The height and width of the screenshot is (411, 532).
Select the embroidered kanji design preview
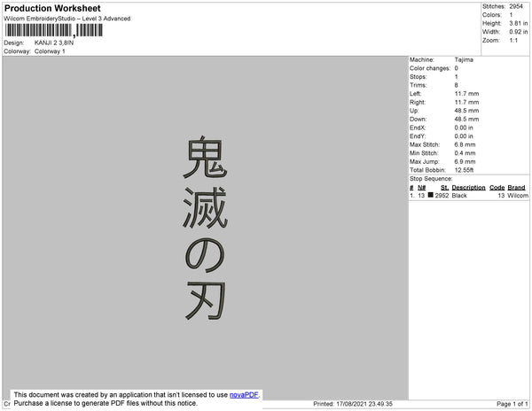[x=205, y=228]
